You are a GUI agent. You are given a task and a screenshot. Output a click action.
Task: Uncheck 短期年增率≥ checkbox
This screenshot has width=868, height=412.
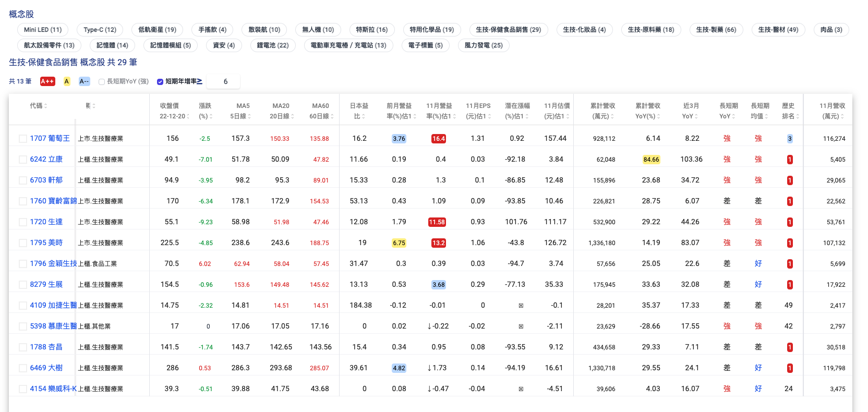(160, 82)
